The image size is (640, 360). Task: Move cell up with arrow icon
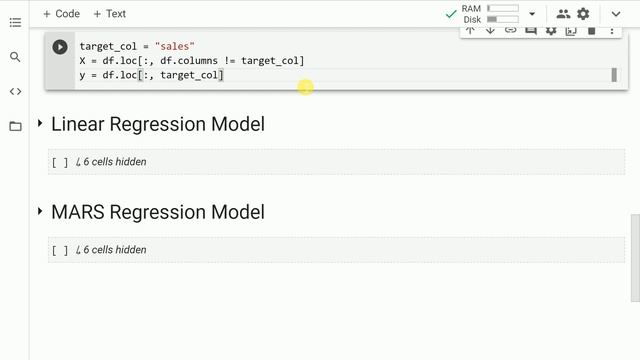click(470, 30)
